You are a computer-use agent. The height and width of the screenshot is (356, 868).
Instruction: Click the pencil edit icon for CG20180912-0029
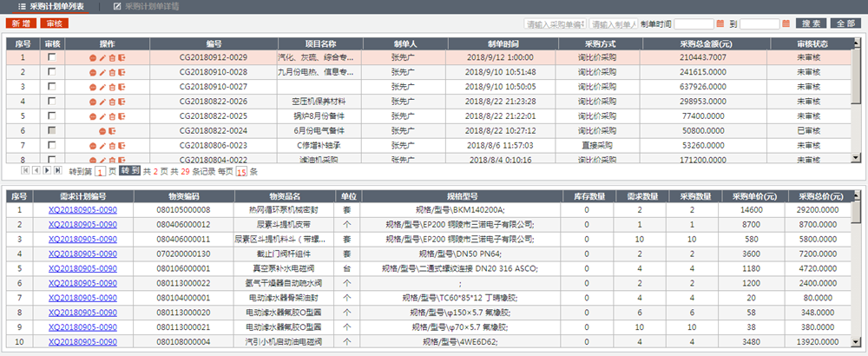pyautogui.click(x=102, y=57)
